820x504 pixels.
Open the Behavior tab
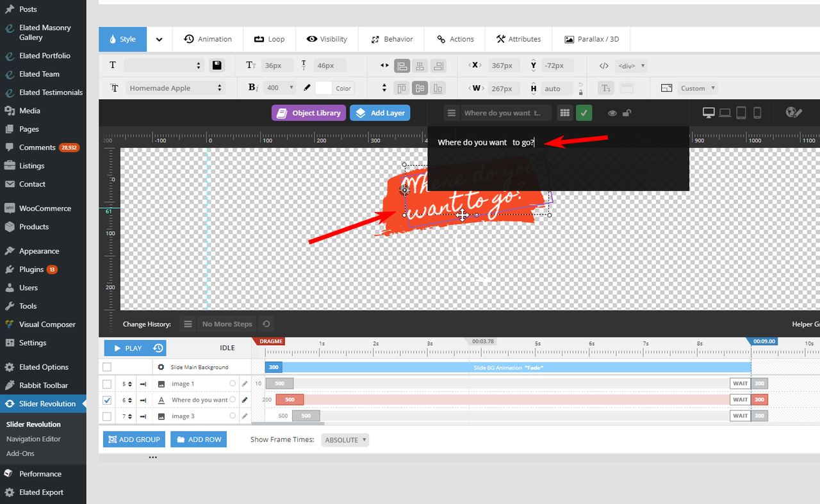click(391, 39)
